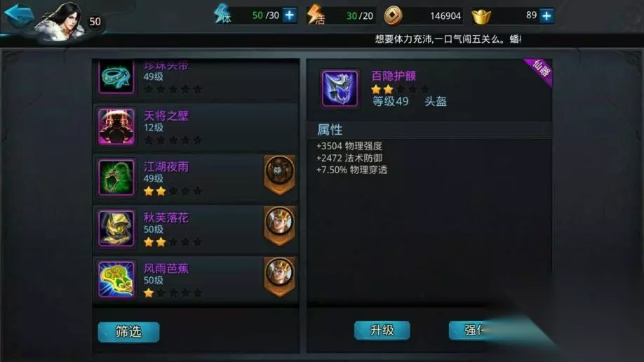This screenshot has height=362, width=644.
Task: Tap the gold ingot currency icon
Action: coord(481,16)
